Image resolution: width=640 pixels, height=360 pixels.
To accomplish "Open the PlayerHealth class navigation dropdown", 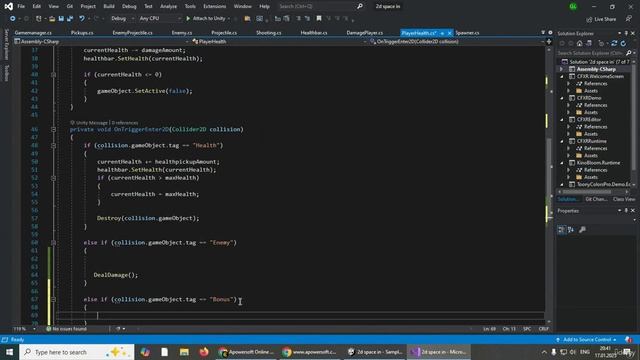I will pos(279,42).
